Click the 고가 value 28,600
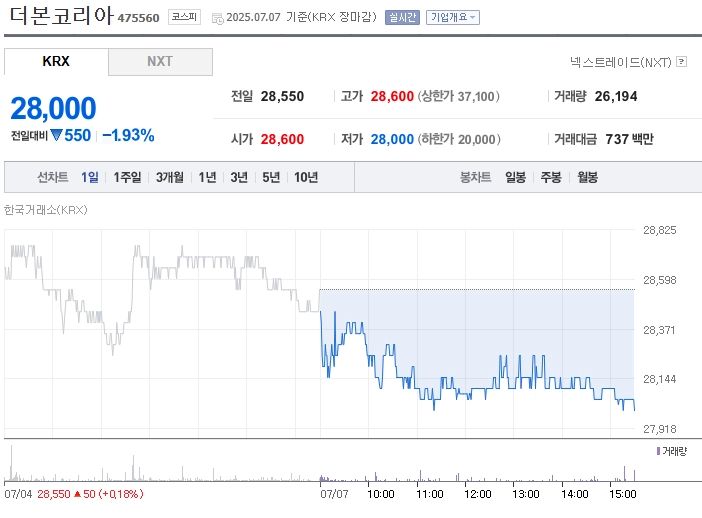 392,96
